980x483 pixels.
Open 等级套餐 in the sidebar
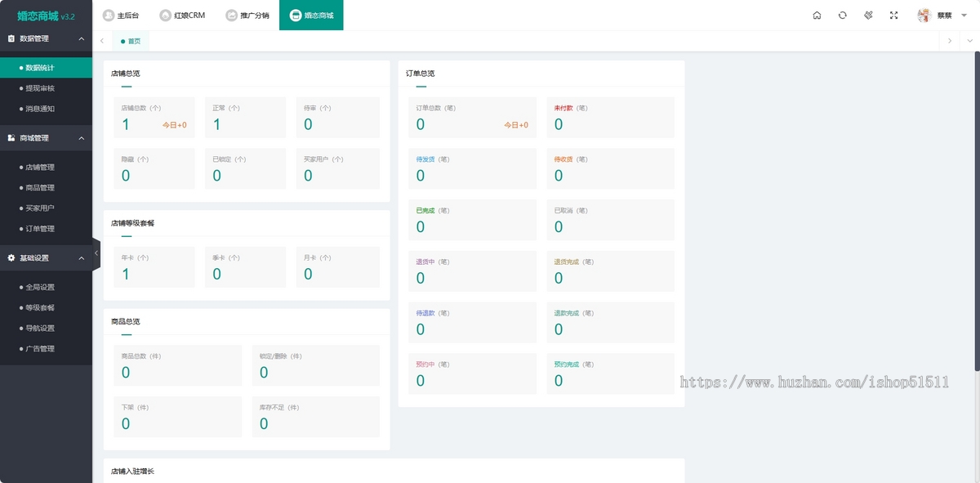pos(46,308)
